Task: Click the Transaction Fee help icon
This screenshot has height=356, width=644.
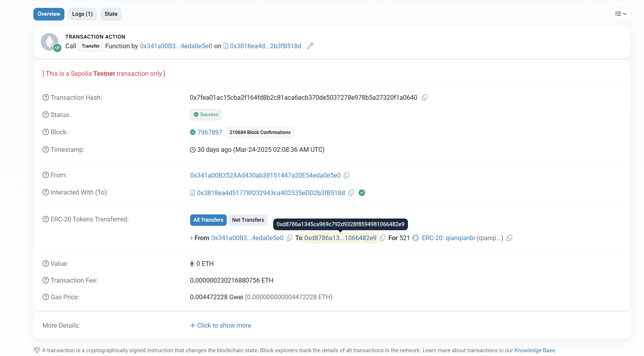Action: coord(46,280)
